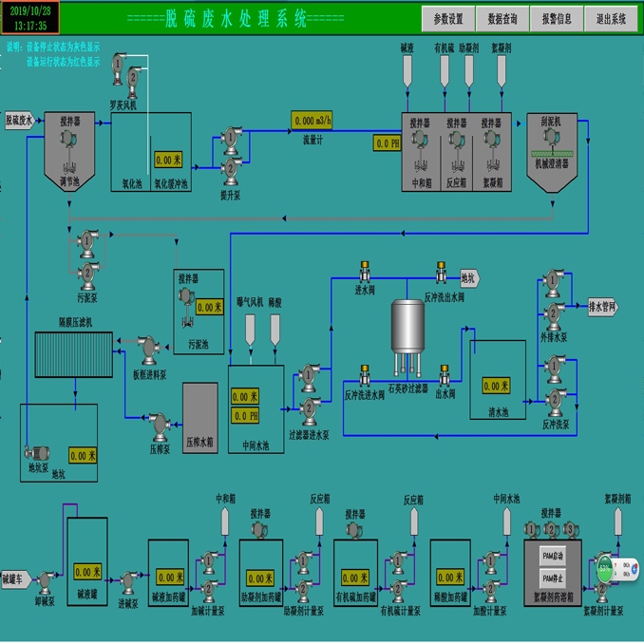
Task: Click the 污泥池 0.00 米 level value
Action: pyautogui.click(x=210, y=307)
